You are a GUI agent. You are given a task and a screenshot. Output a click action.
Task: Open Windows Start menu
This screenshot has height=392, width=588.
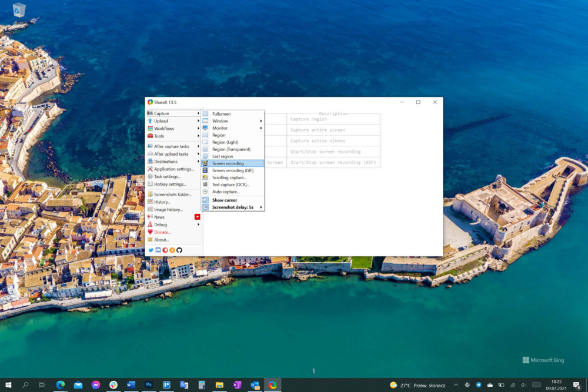click(x=8, y=385)
